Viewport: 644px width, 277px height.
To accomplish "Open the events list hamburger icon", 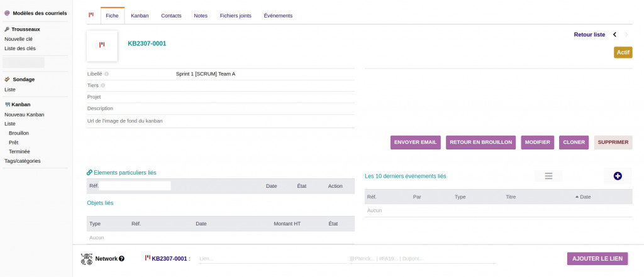I will (548, 176).
